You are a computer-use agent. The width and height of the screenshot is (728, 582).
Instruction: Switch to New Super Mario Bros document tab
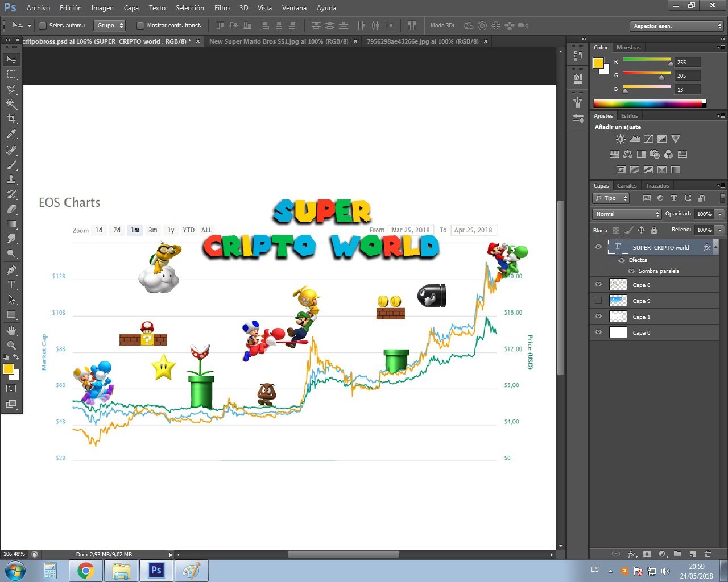click(x=279, y=41)
